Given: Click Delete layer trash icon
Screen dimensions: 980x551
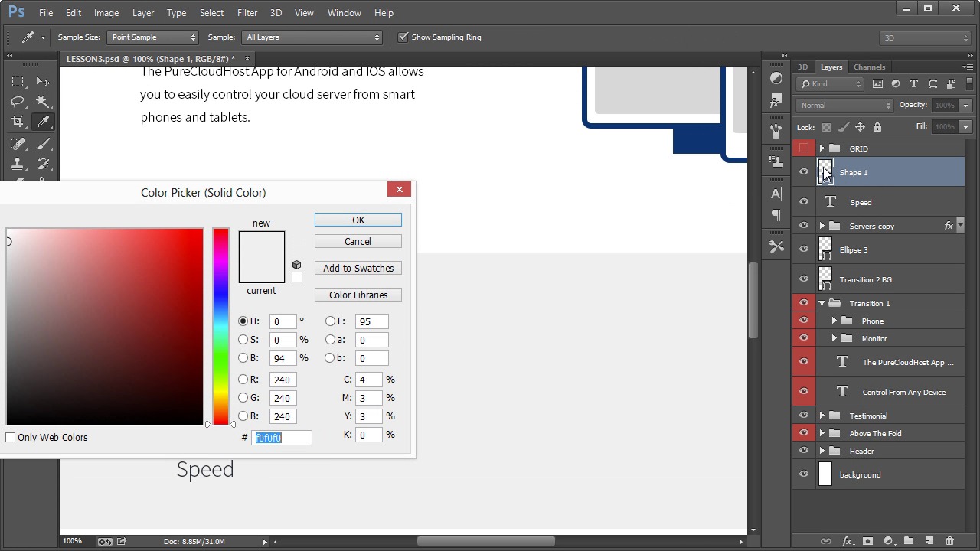Looking at the screenshot, I should click(949, 541).
